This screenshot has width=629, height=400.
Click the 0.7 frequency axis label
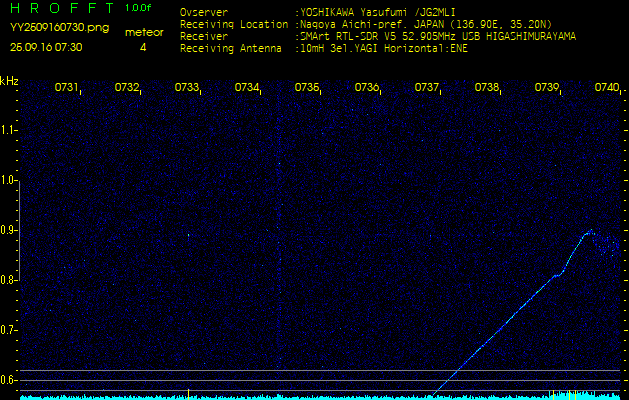9,330
